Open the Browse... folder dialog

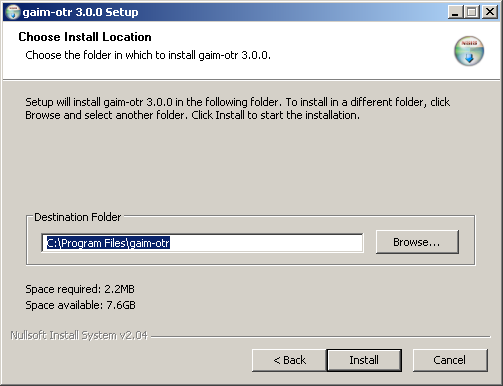pos(417,242)
